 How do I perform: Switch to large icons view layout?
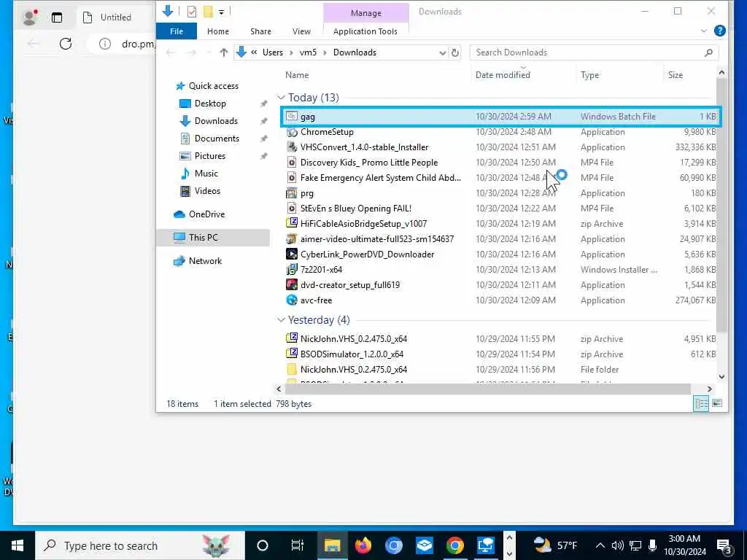[x=717, y=403]
